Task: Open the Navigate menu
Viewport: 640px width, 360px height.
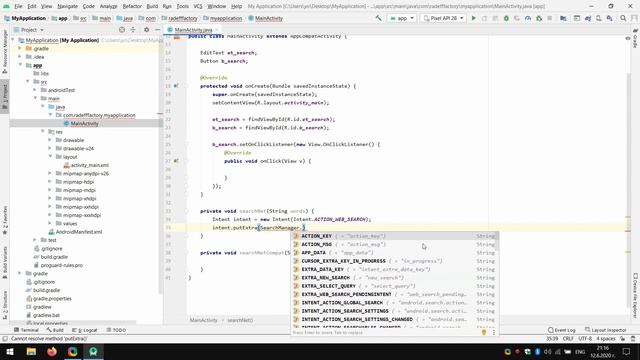Action: point(67,6)
